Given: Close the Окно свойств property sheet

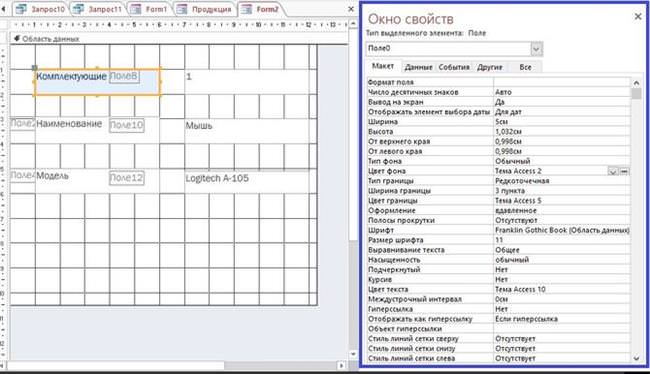Looking at the screenshot, I should (638, 17).
